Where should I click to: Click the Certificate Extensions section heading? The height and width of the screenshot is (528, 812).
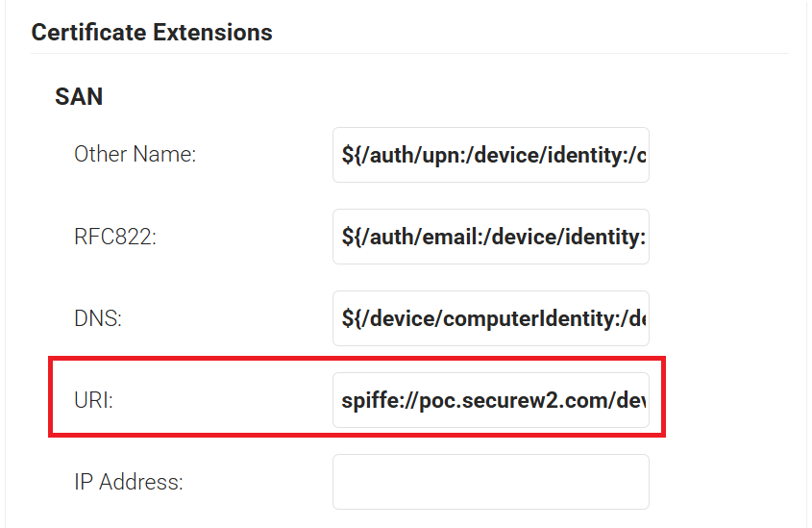coord(152,32)
